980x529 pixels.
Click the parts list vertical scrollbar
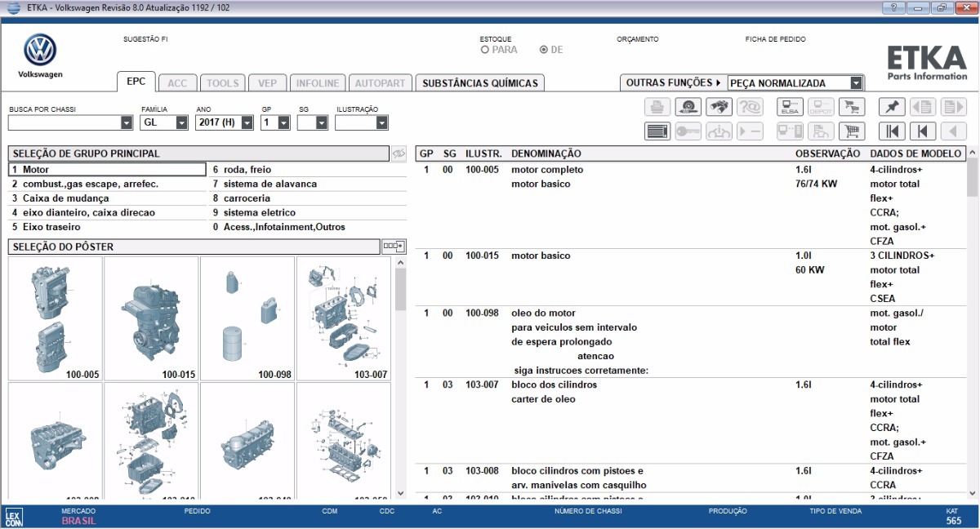point(973,322)
